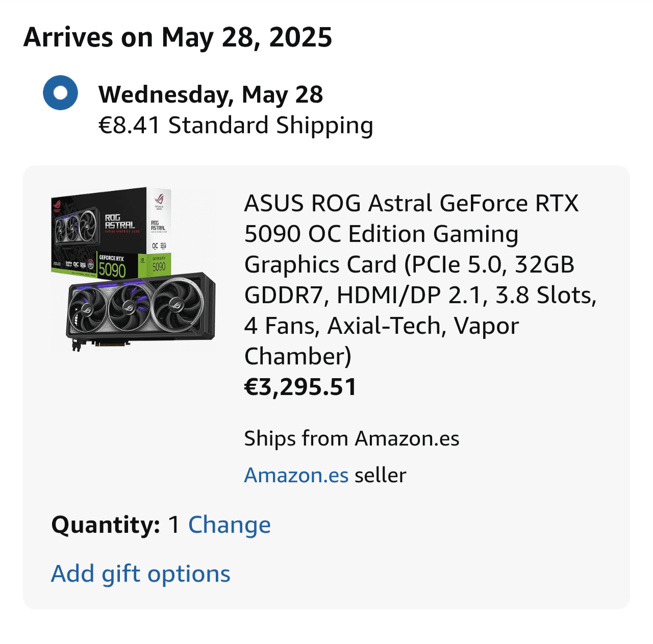Click the Quantity label
The width and height of the screenshot is (653, 644).
(x=106, y=525)
